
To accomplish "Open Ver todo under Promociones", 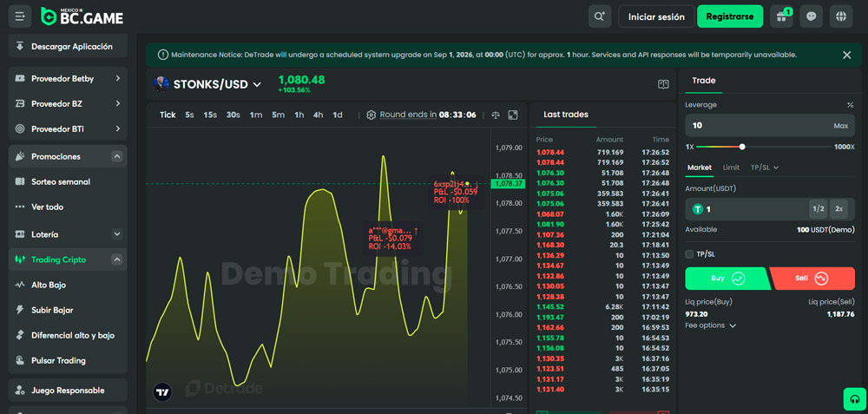I will tap(68, 207).
